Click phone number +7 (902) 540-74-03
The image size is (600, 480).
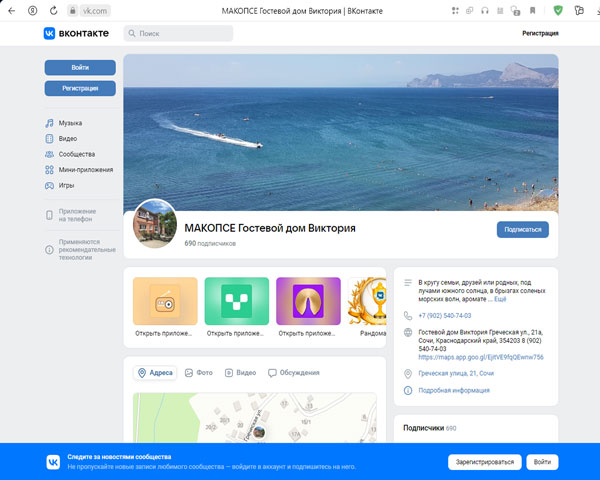(x=445, y=316)
